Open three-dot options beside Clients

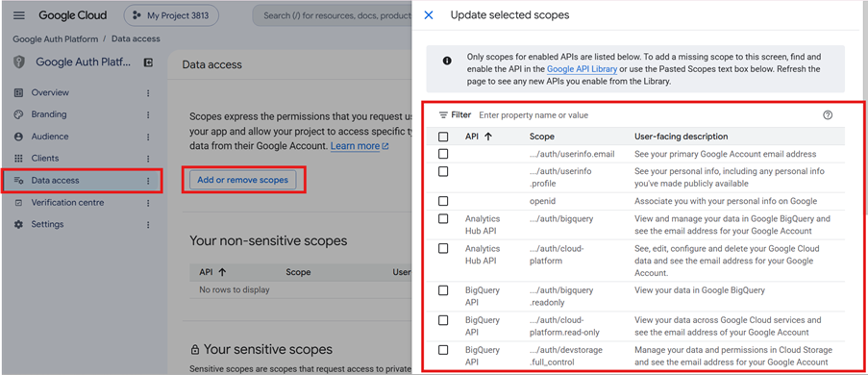[x=148, y=159]
